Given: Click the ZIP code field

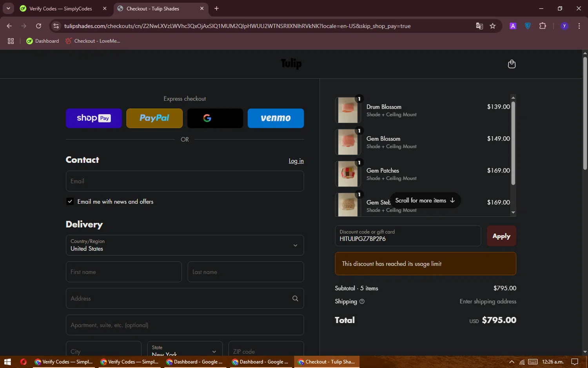Looking at the screenshot, I should point(266,349).
